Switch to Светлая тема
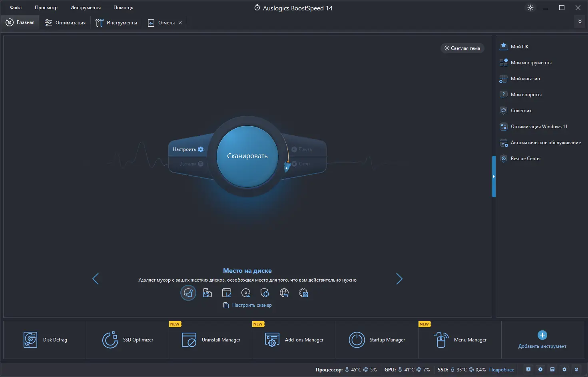This screenshot has height=377, width=588. (462, 48)
